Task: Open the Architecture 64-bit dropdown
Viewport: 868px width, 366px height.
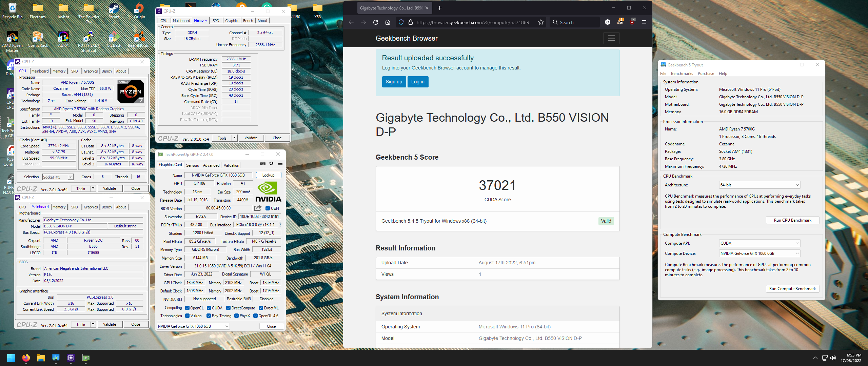Action: coord(759,185)
